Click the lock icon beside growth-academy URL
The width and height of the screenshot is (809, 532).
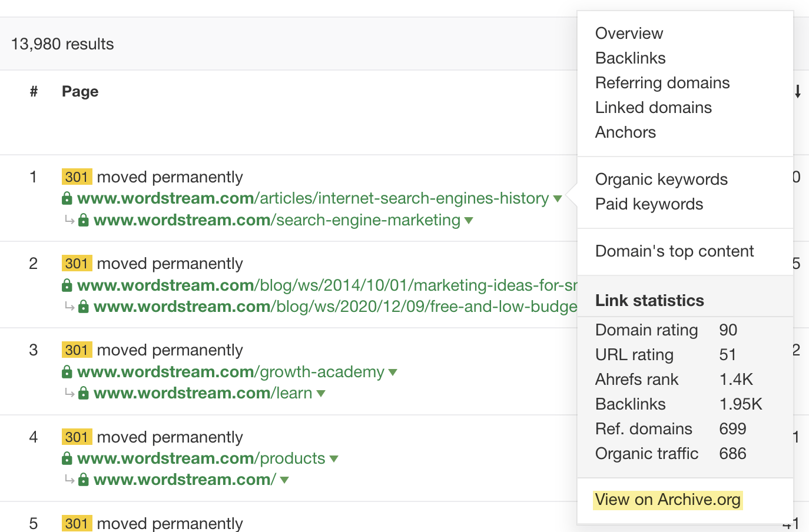[67, 373]
